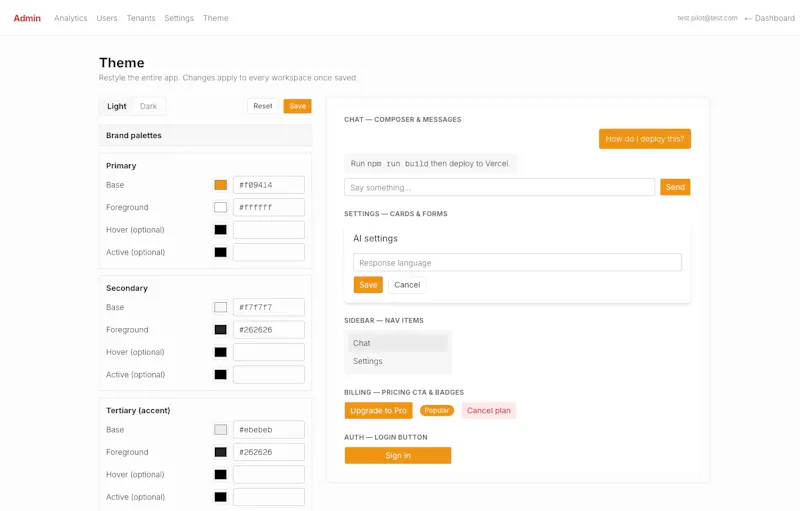Image resolution: width=800 pixels, height=511 pixels.
Task: Click the test.pilot@test.com account email
Action: [707, 18]
